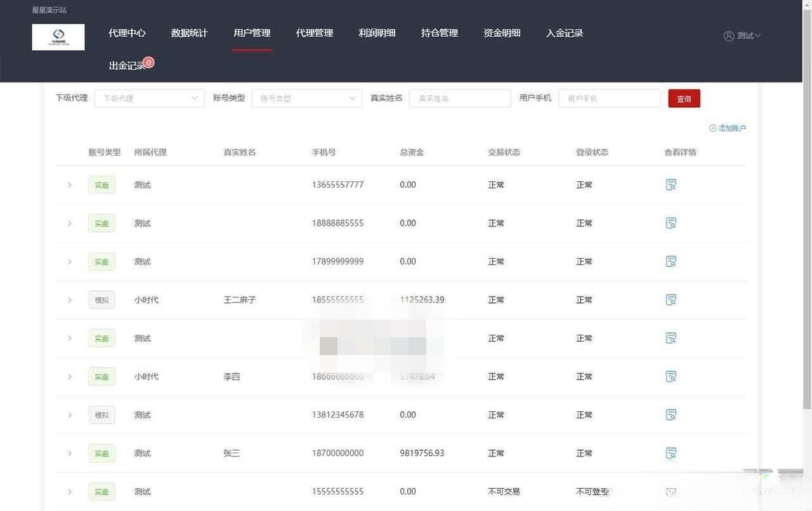This screenshot has height=511, width=812.
Task: Open the 入金记录 tab
Action: coord(564,33)
